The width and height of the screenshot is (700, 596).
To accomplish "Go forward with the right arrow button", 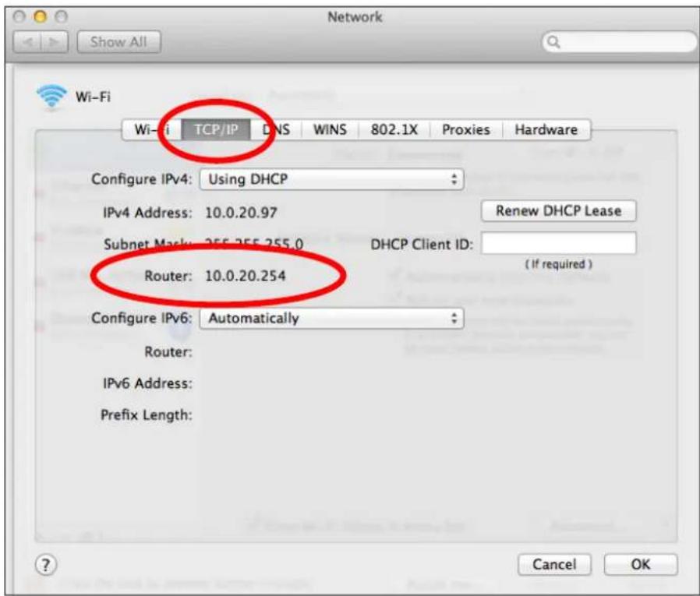I will pos(55,42).
